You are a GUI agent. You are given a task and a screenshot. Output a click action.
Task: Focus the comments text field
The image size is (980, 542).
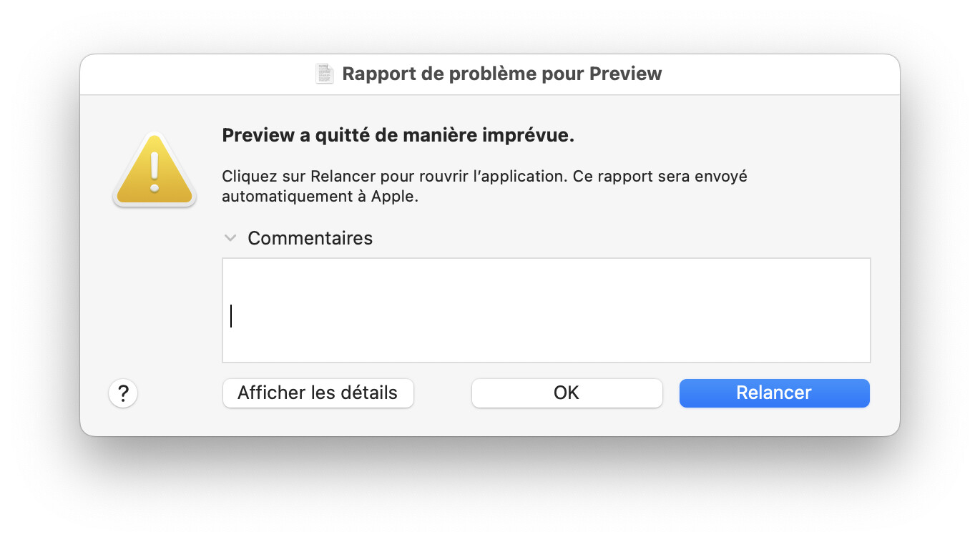coord(546,310)
